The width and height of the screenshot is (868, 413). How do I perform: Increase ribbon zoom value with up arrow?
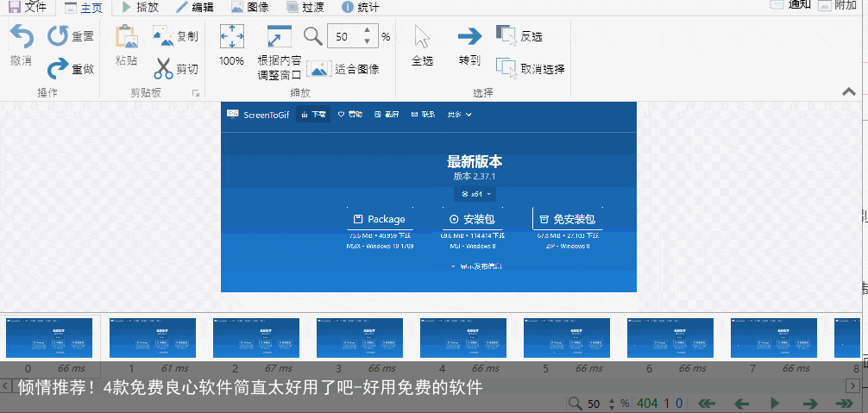point(368,31)
